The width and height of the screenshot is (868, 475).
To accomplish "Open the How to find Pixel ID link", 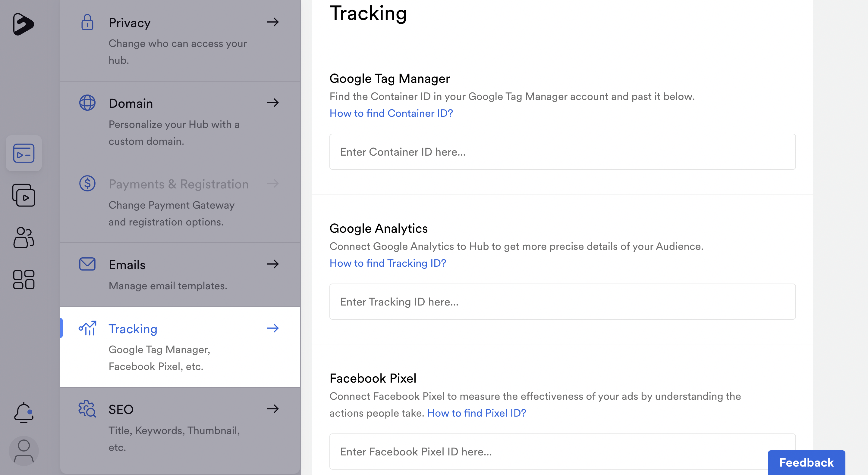I will [x=477, y=413].
